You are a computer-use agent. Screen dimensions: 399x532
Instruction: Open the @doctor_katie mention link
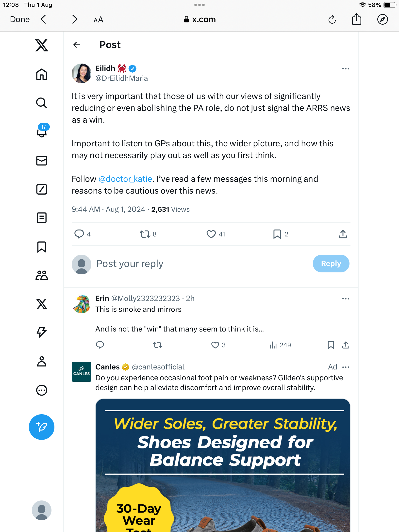[125, 179]
